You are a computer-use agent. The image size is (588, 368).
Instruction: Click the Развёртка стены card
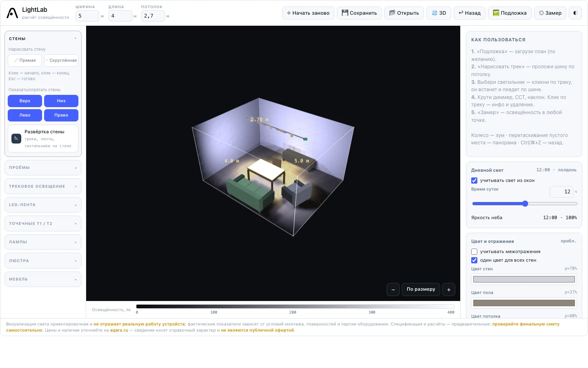click(43, 139)
